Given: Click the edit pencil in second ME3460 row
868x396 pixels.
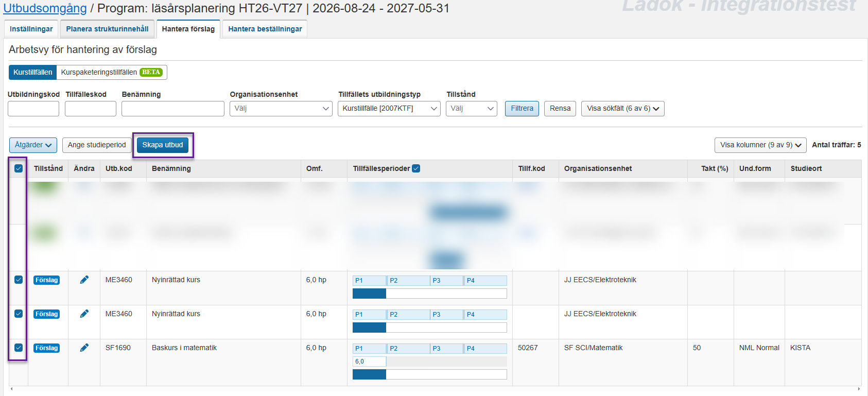Looking at the screenshot, I should 84,314.
